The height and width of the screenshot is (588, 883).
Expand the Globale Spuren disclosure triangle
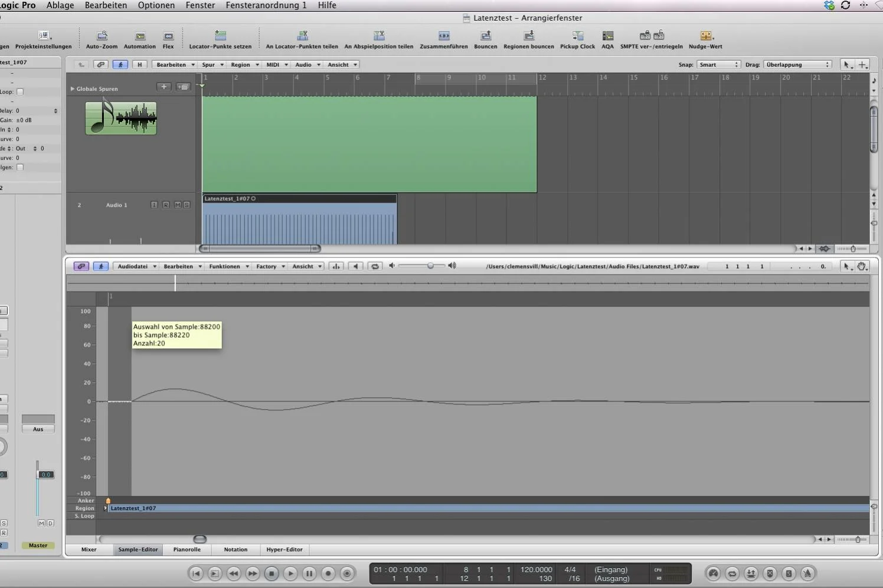73,89
